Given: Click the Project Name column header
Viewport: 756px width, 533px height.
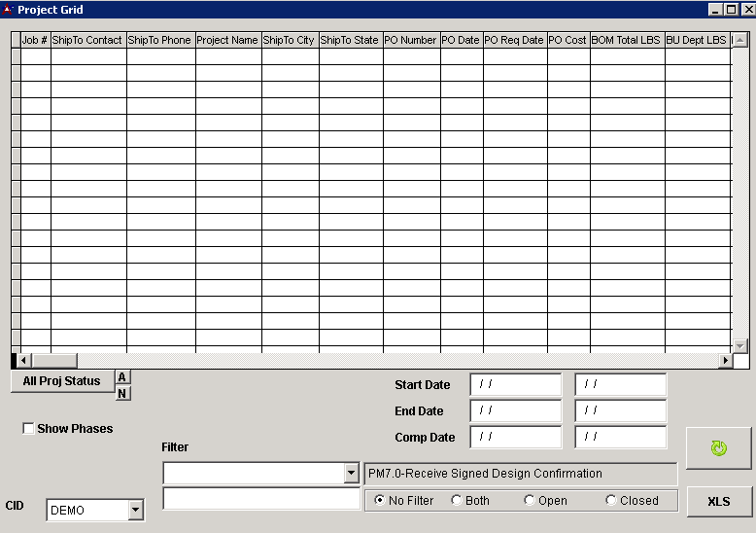Looking at the screenshot, I should click(227, 40).
